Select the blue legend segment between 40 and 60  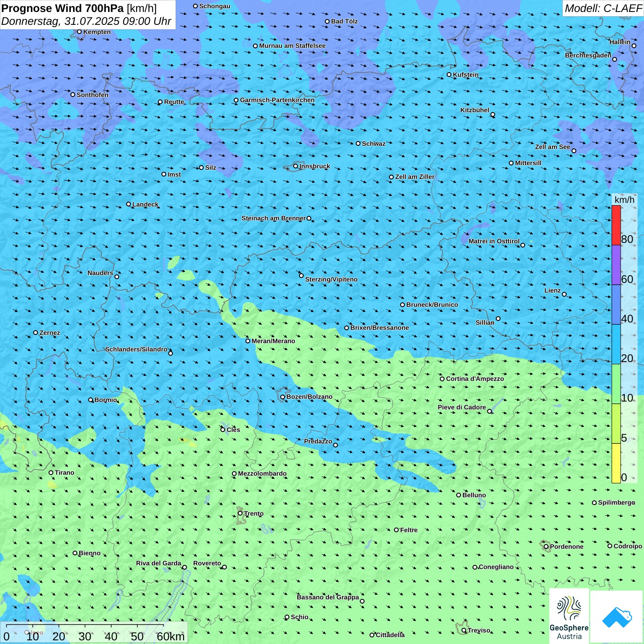pyautogui.click(x=616, y=305)
